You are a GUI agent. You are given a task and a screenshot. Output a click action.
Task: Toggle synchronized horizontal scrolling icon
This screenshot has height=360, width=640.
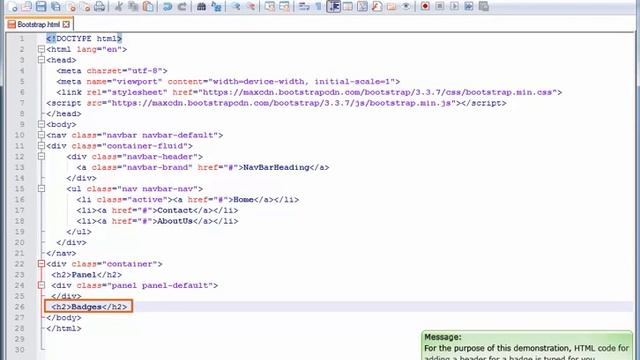(284, 6)
